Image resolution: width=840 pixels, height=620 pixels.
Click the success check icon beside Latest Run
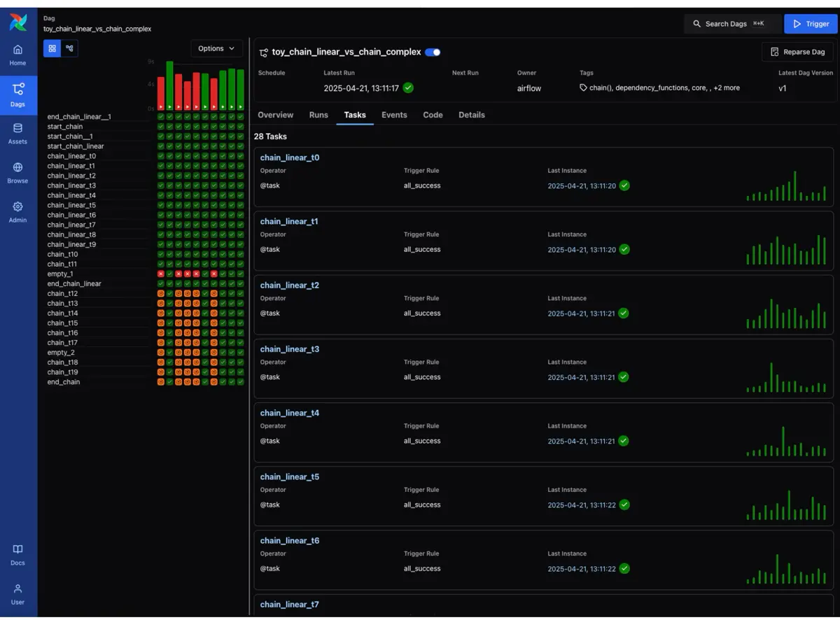click(x=408, y=87)
